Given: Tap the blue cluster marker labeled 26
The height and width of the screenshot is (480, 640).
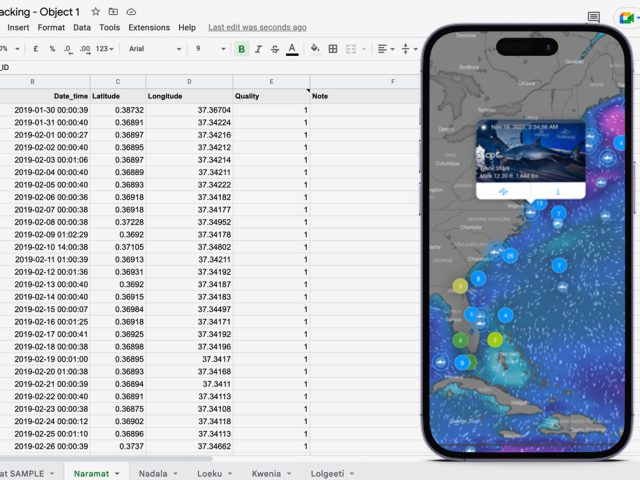Looking at the screenshot, I should [510, 256].
